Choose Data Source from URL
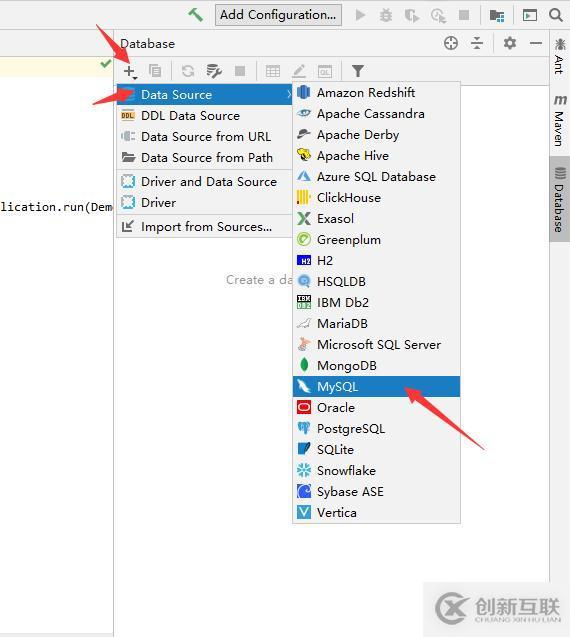This screenshot has width=570, height=637. (x=205, y=136)
